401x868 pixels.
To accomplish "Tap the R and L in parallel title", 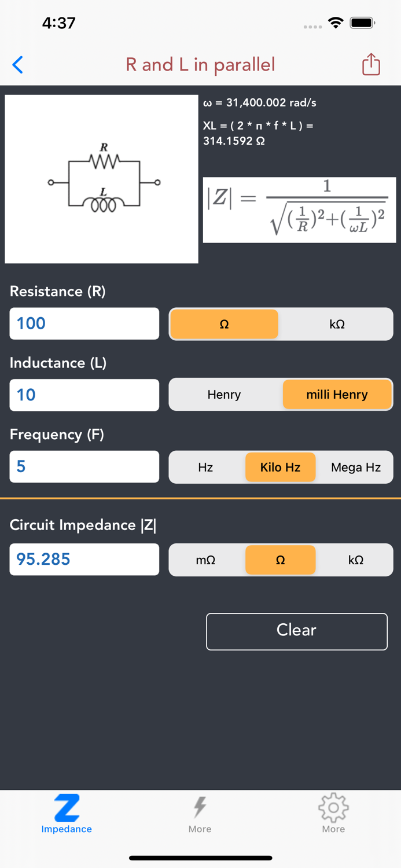I will point(200,64).
